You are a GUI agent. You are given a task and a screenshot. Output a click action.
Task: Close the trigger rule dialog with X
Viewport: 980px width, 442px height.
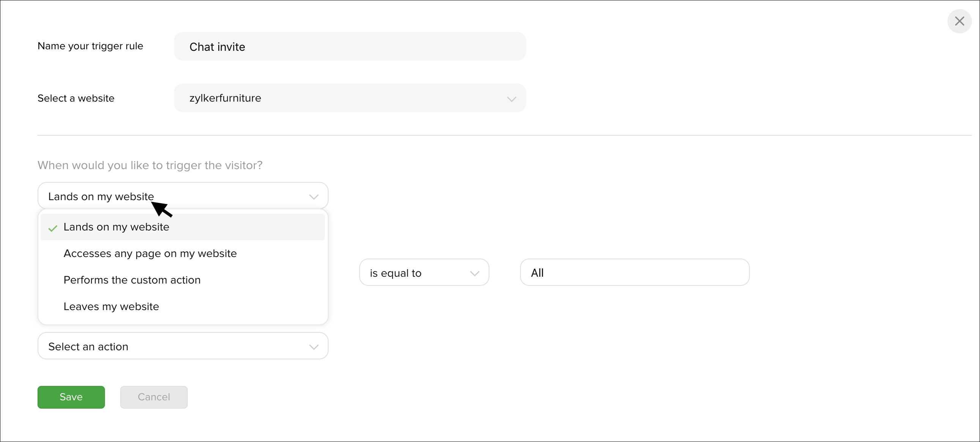pos(959,21)
